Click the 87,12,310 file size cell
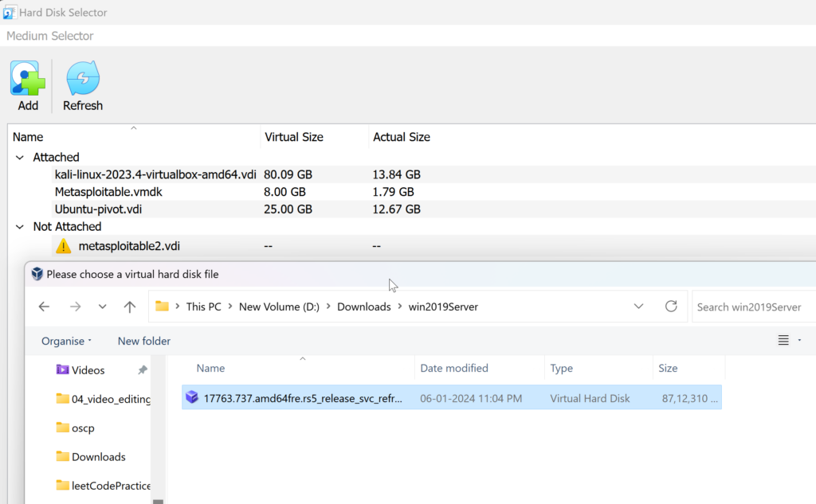 [689, 398]
